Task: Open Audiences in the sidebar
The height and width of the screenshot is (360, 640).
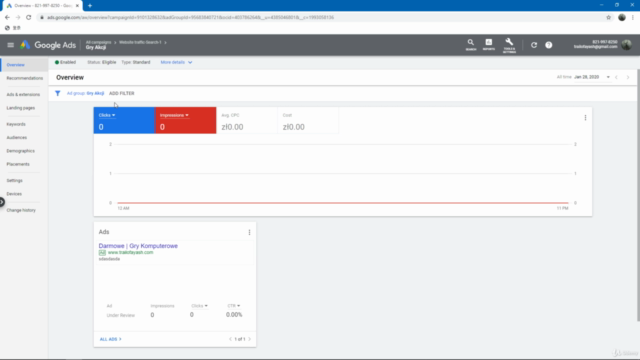Action: coord(17,138)
